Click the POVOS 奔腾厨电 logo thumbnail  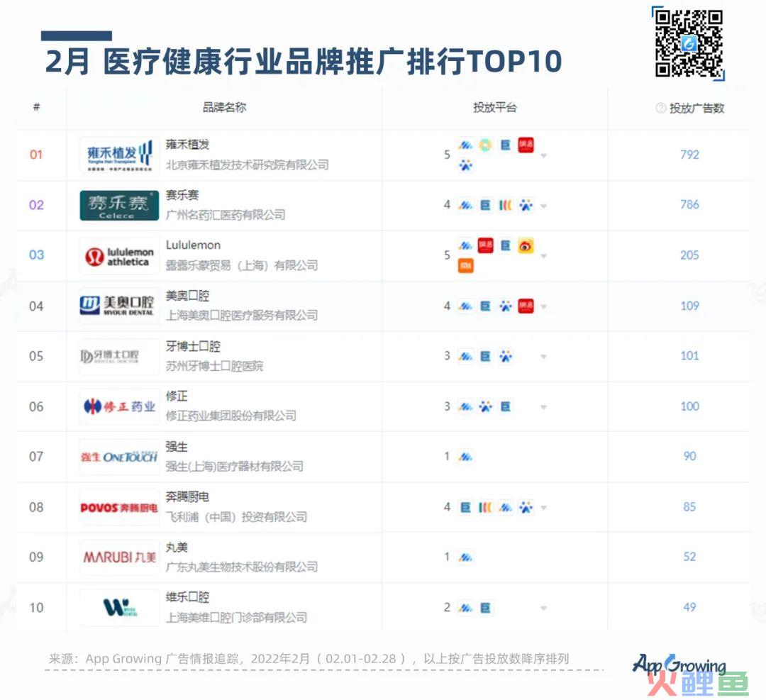(x=119, y=508)
